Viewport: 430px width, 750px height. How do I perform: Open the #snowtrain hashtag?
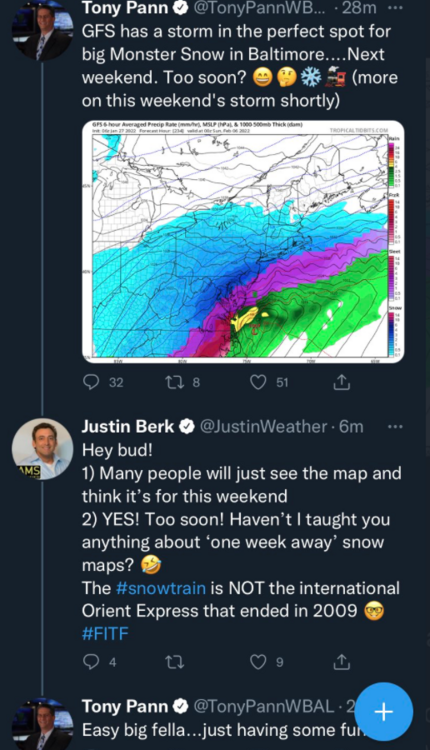(x=161, y=588)
